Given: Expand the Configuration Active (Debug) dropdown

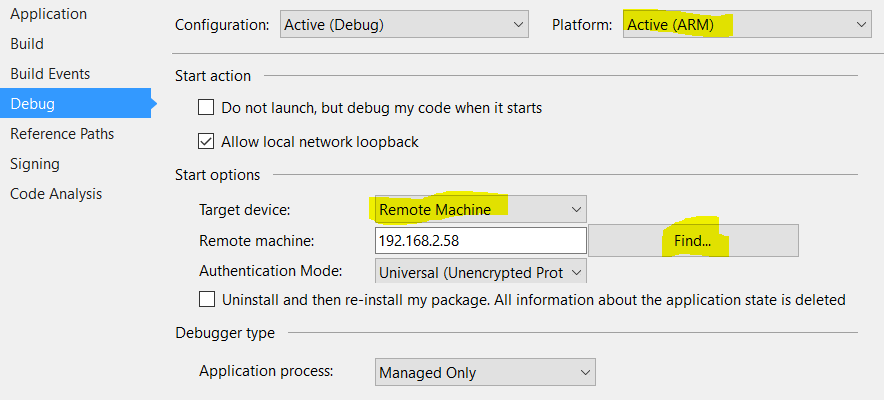Looking at the screenshot, I should (404, 25).
